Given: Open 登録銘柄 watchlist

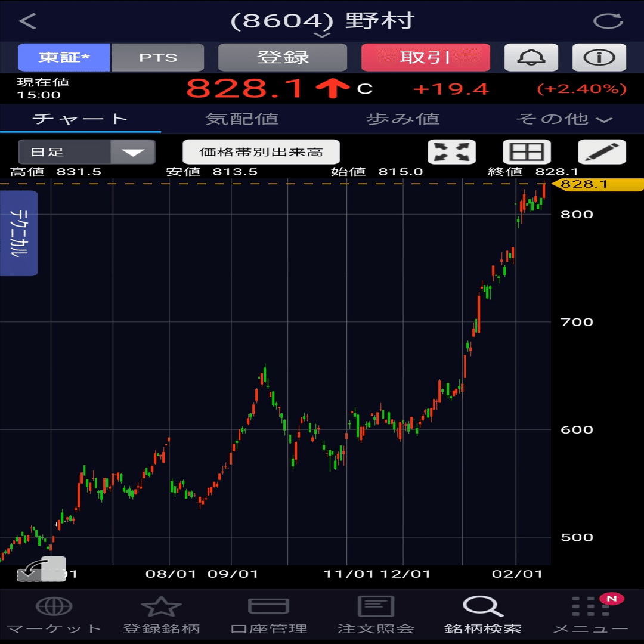Looking at the screenshot, I should [161, 615].
